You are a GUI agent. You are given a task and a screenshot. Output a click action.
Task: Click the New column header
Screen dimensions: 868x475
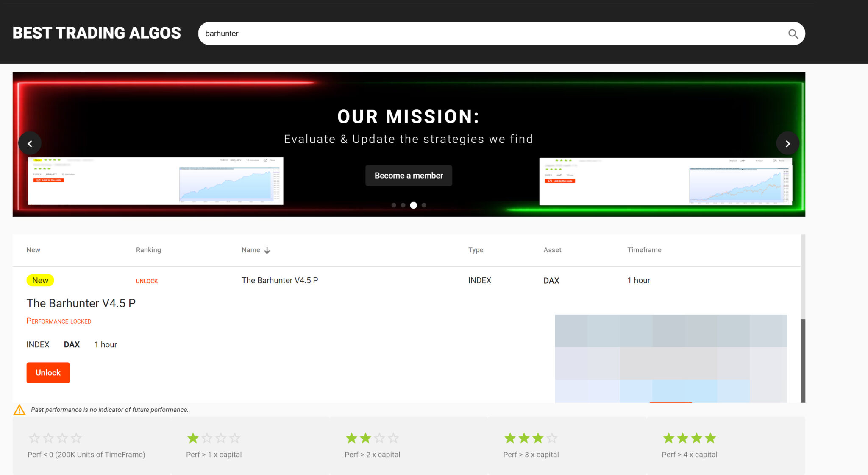(33, 250)
